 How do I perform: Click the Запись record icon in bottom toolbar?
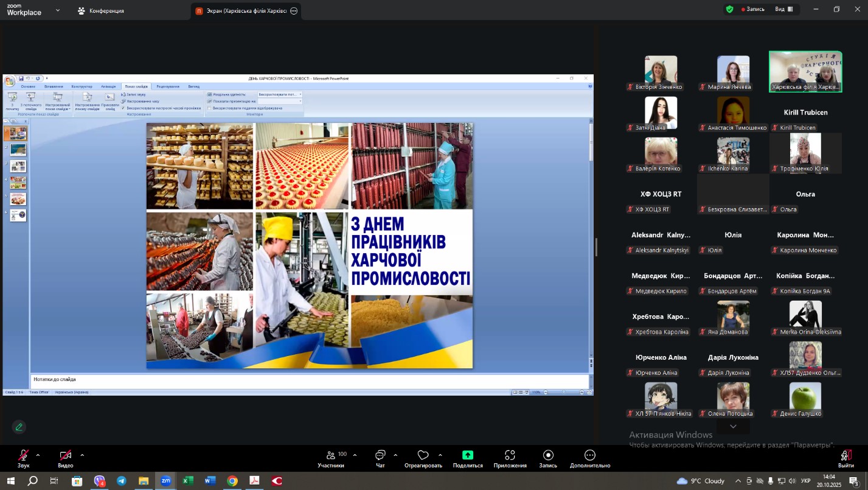point(547,456)
